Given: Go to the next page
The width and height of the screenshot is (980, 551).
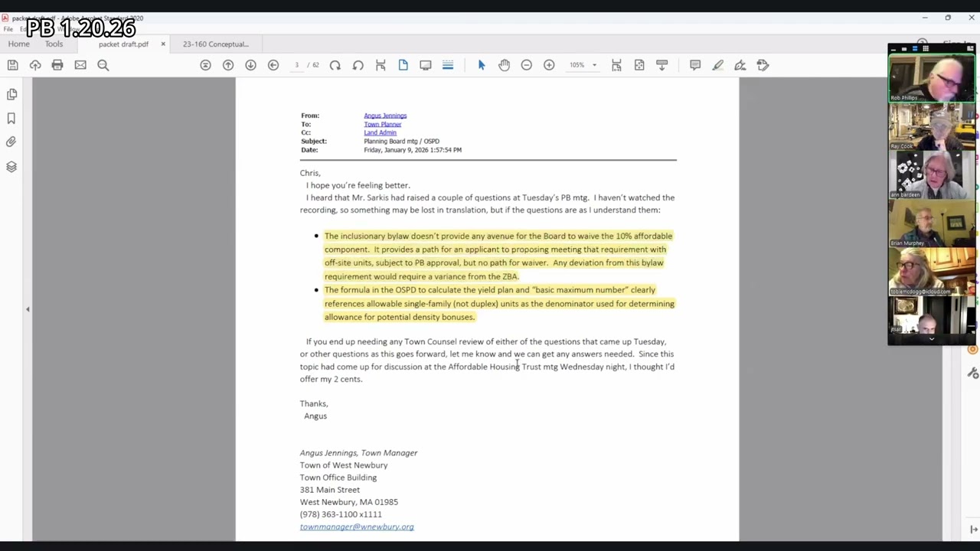Looking at the screenshot, I should pos(250,65).
